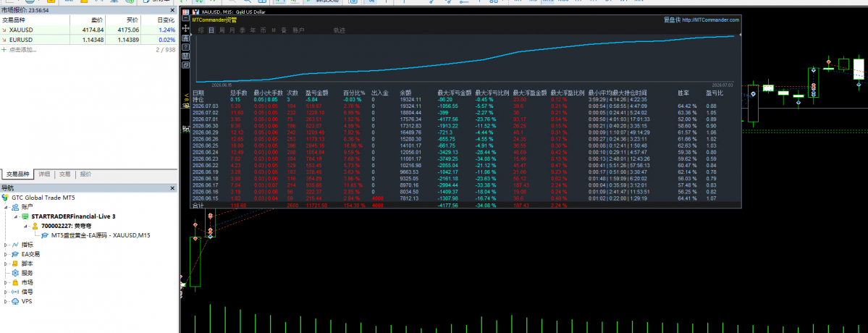Expand the VPS tree node
This screenshot has height=333, width=868.
click(x=7, y=301)
